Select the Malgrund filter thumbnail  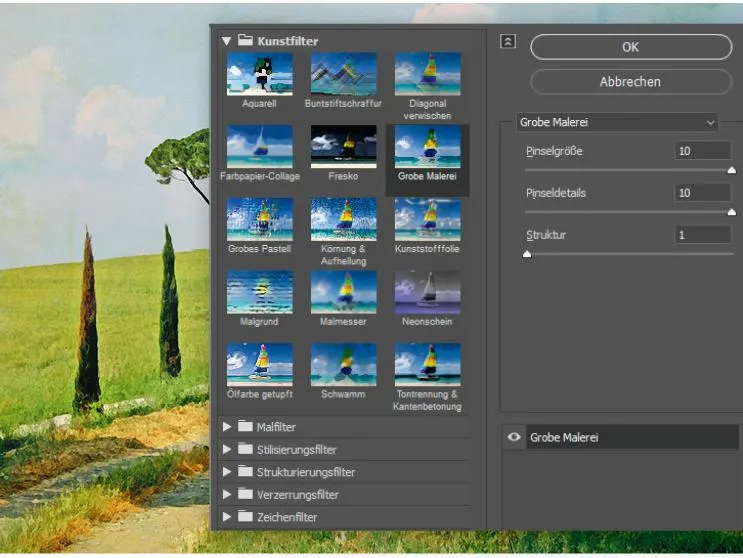pos(260,292)
